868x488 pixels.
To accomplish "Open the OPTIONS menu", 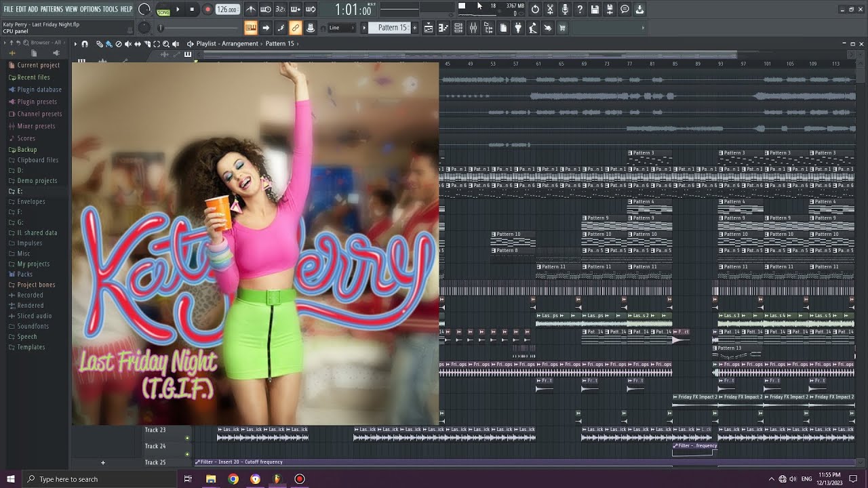I will point(90,9).
